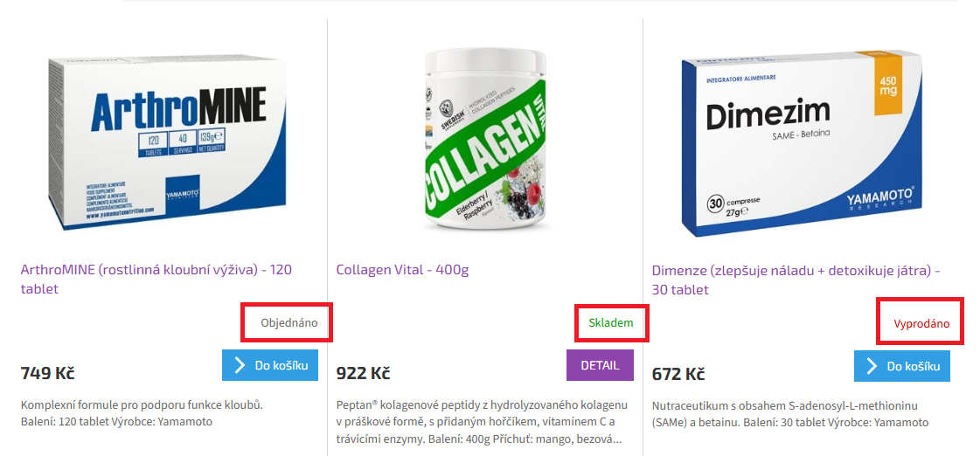Click the 749 Kč price

tap(48, 374)
